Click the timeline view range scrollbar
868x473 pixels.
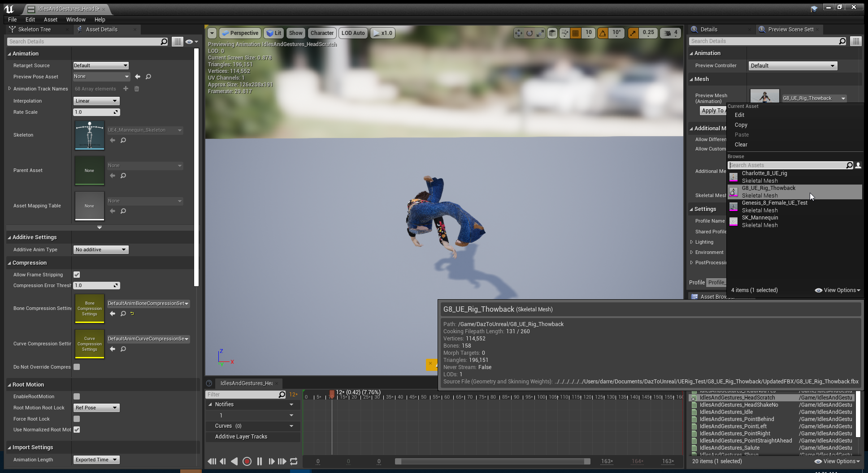[492, 461]
